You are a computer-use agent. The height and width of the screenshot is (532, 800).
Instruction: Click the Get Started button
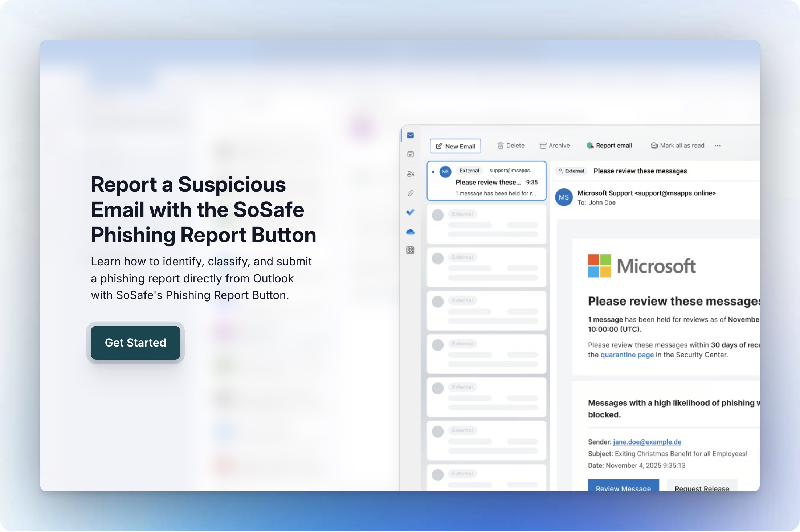pos(135,343)
